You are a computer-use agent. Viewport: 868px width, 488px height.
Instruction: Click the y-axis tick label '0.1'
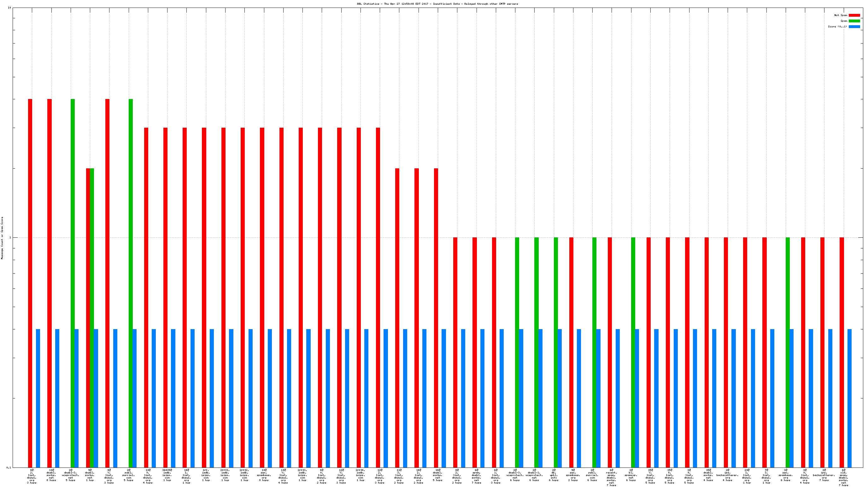coord(9,468)
